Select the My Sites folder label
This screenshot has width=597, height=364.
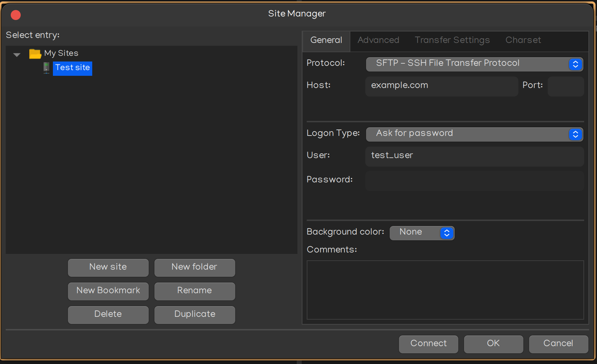click(x=61, y=53)
